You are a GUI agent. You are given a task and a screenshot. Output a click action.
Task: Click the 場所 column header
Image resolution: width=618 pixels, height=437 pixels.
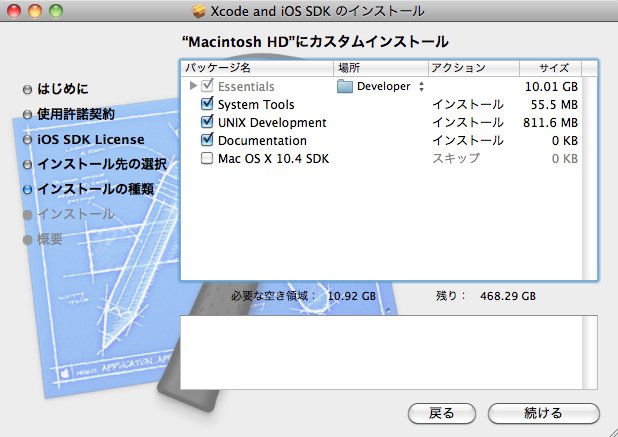[x=381, y=68]
